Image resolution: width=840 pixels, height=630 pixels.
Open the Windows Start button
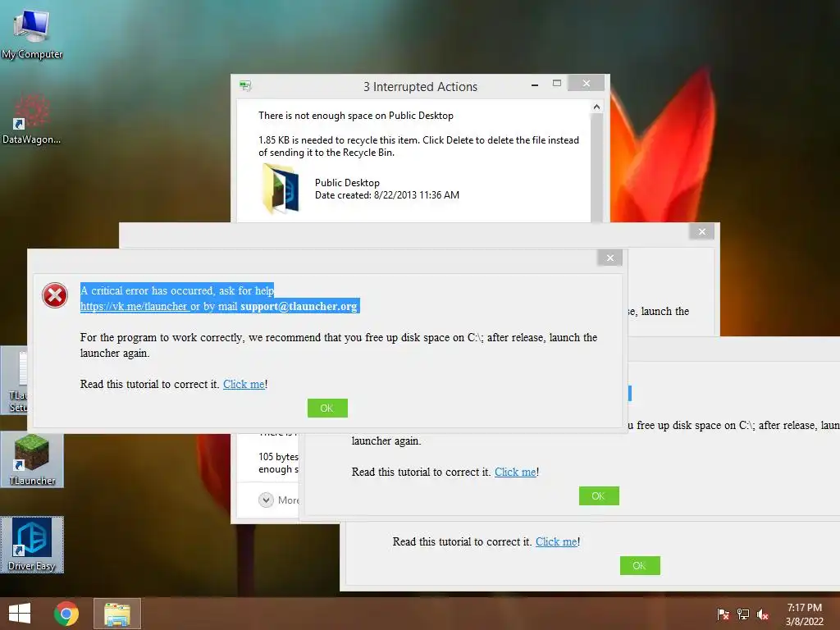click(x=20, y=614)
